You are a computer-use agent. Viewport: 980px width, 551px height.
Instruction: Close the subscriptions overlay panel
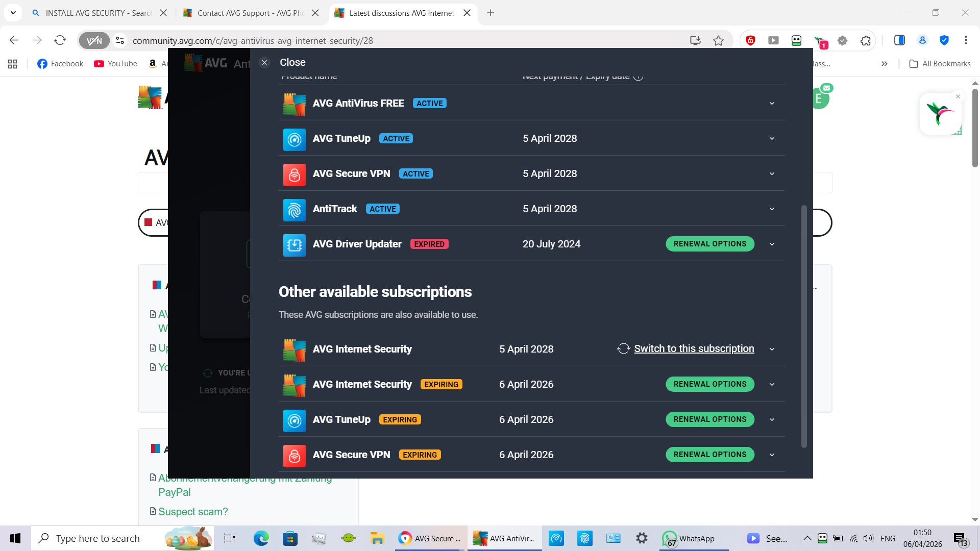click(x=264, y=63)
